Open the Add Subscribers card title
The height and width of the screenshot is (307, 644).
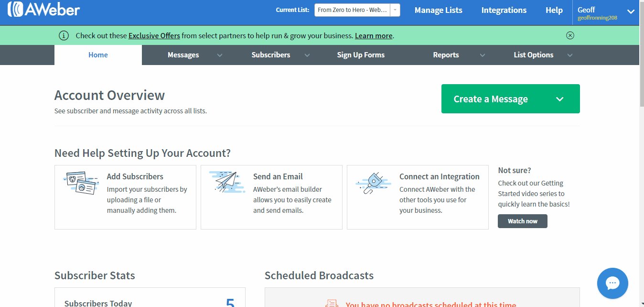pos(135,176)
